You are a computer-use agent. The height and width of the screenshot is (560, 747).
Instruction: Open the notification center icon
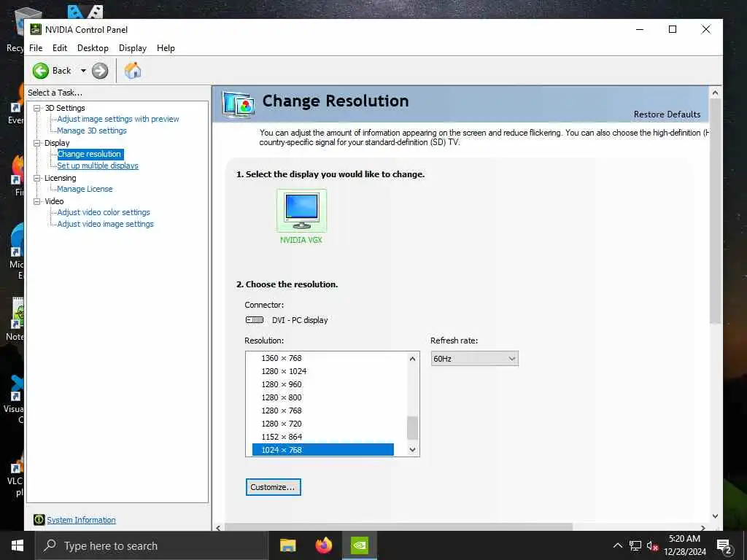(x=724, y=545)
